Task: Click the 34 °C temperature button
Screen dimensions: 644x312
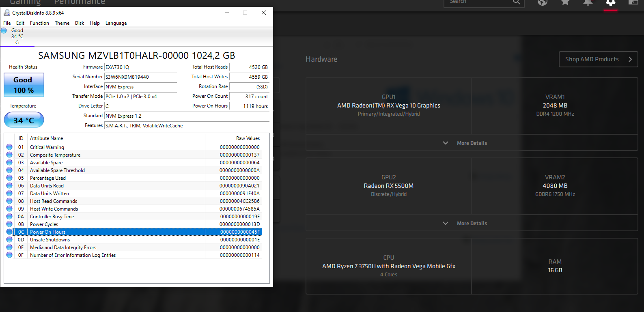Action: point(24,120)
